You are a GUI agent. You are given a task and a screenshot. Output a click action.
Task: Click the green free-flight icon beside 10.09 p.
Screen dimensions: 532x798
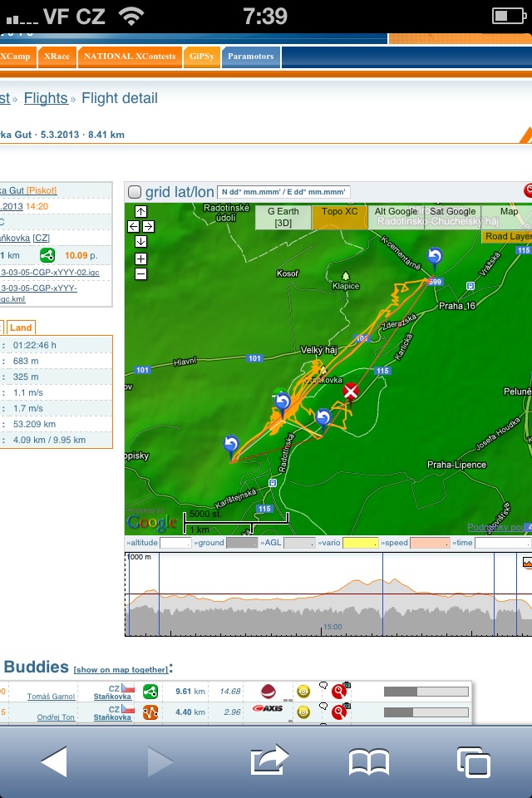point(47,255)
